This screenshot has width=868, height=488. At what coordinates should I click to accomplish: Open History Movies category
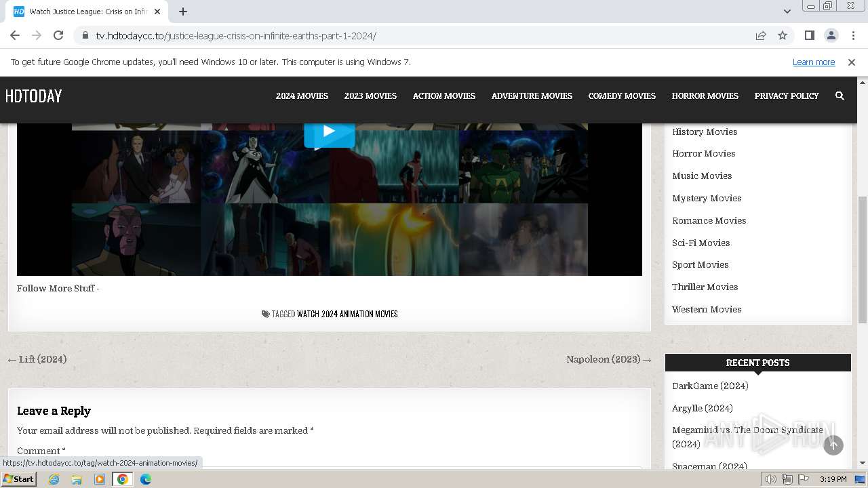pos(705,131)
